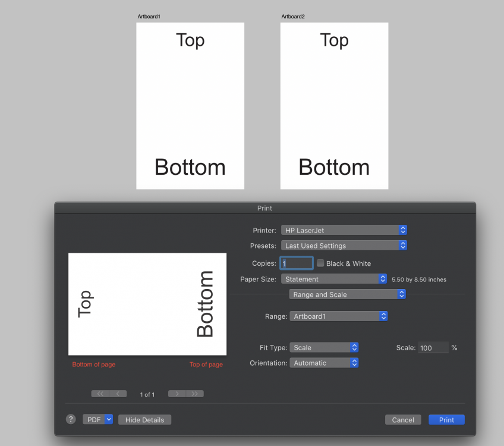Jump to last page with double-right arrow
This screenshot has width=504, height=446.
[195, 393]
